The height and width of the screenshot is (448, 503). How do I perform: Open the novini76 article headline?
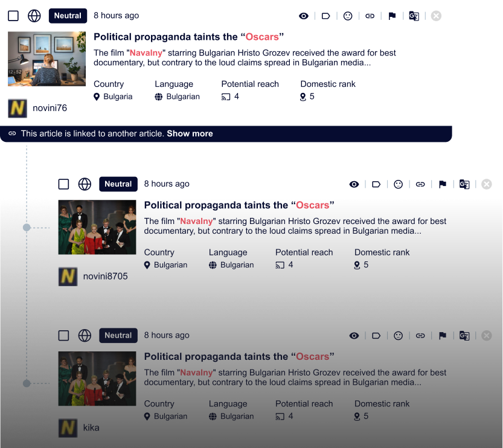coord(188,37)
